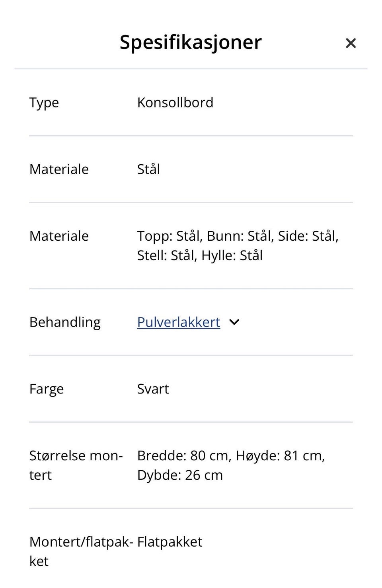The height and width of the screenshot is (588, 382).
Task: Click the Konsollbord value text
Action: point(175,102)
